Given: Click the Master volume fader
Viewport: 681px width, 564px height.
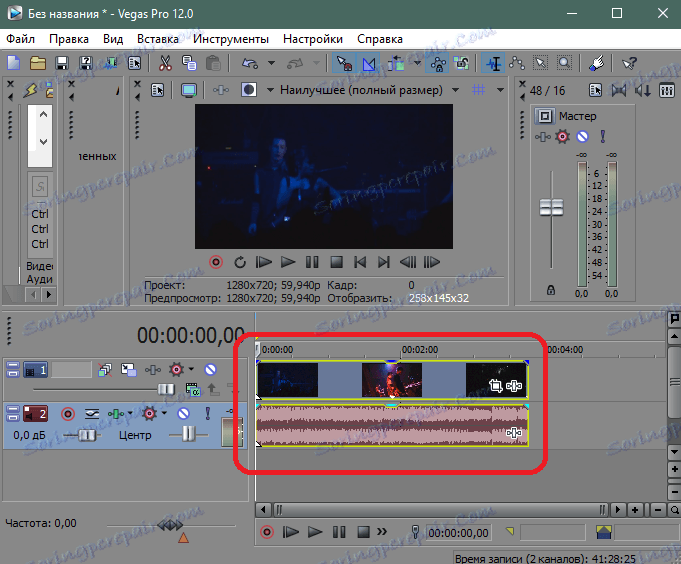Looking at the screenshot, I should point(551,208).
